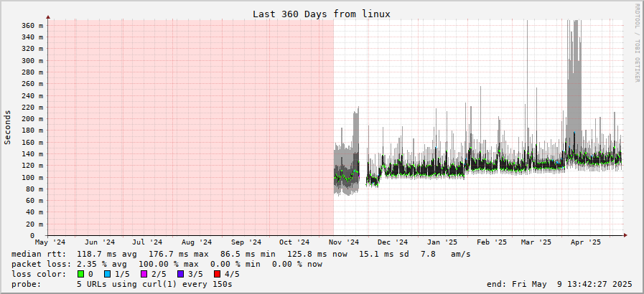Click the 86.5 ms min value
644x294 pixels.
[x=248, y=255]
